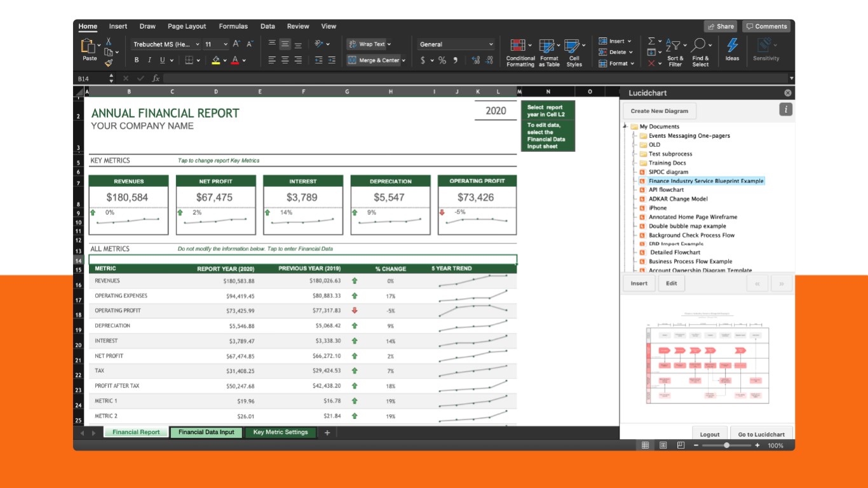
Task: Click Create New Diagram button
Action: (x=659, y=111)
